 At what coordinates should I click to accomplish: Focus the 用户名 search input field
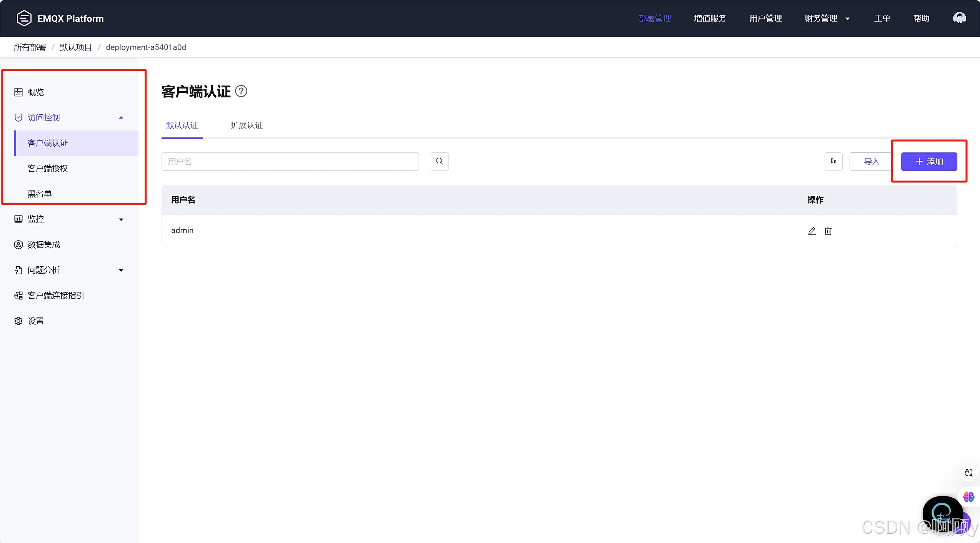point(290,161)
